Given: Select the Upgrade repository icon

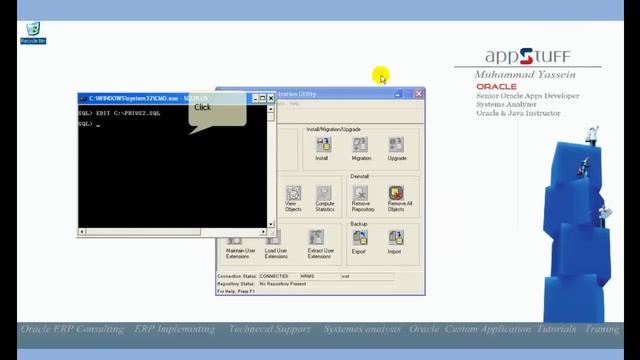Looking at the screenshot, I should click(396, 144).
